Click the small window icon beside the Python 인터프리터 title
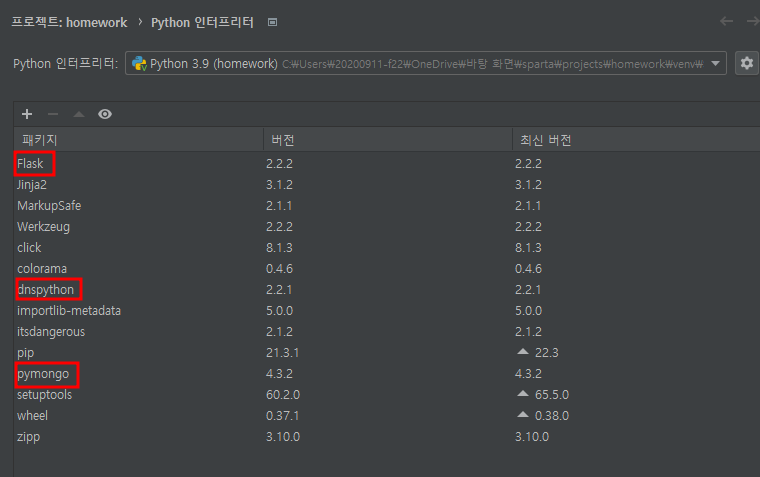This screenshot has height=477, width=760. click(x=272, y=22)
